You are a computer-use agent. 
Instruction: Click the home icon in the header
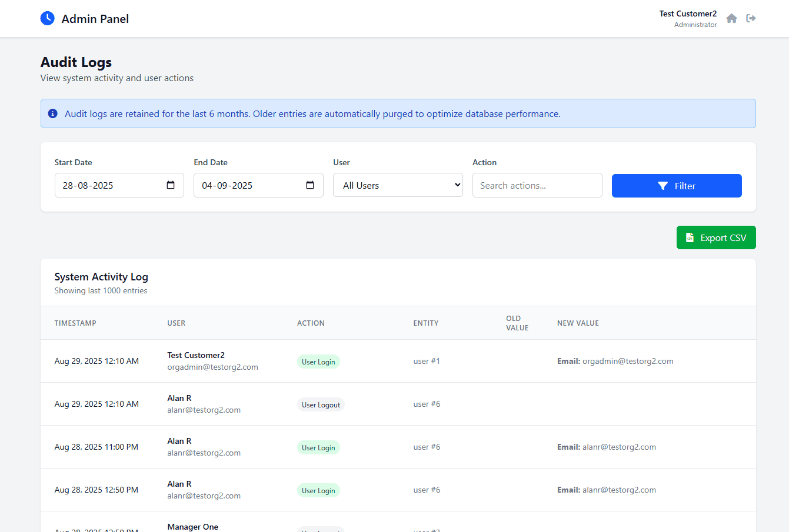point(731,18)
